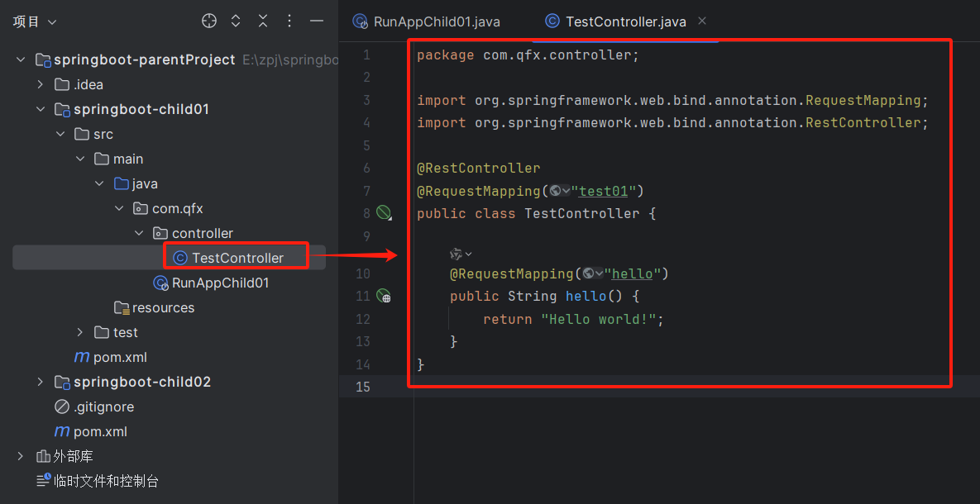Hide the project tool window
The height and width of the screenshot is (504, 980).
316,21
